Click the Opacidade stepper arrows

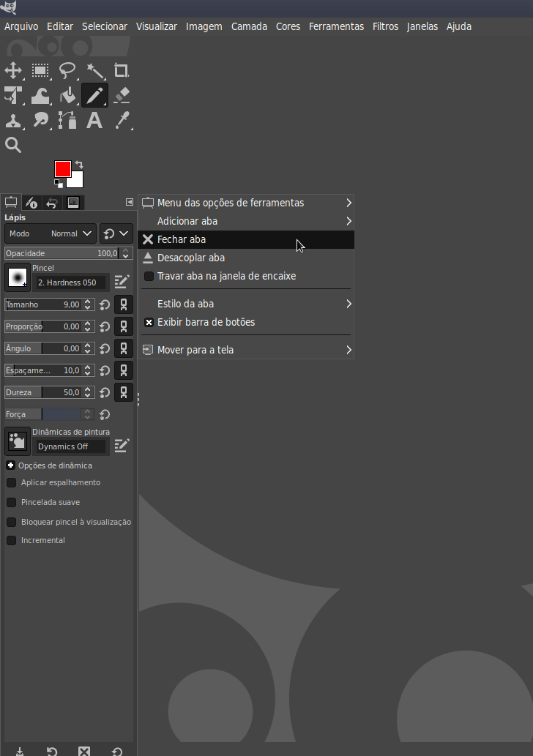coord(126,253)
